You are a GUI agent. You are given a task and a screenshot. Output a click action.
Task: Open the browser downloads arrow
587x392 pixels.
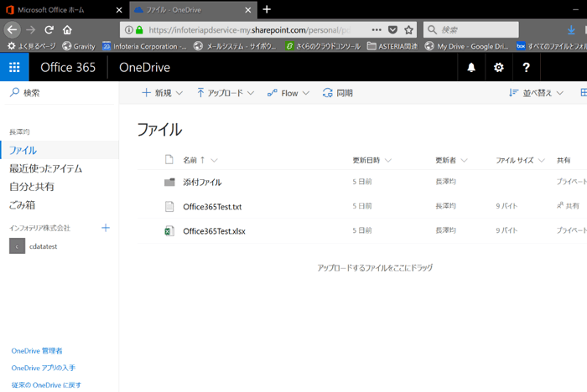pyautogui.click(x=571, y=29)
